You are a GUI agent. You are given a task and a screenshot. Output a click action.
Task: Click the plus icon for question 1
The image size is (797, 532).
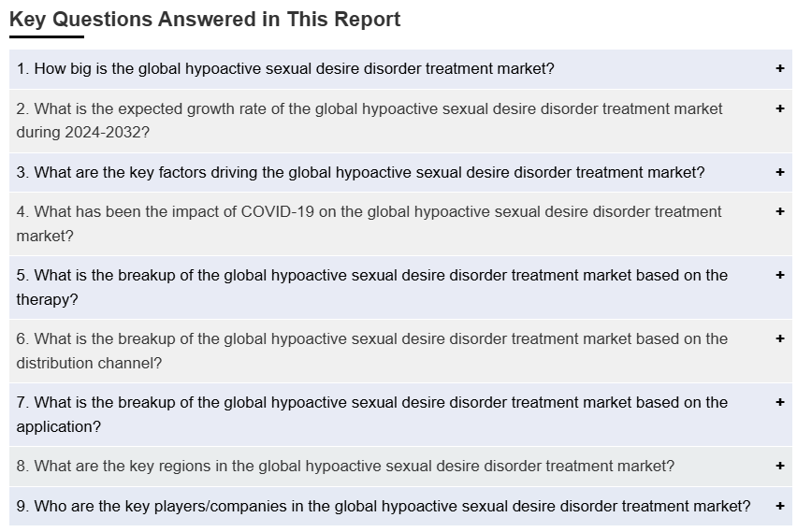point(779,69)
